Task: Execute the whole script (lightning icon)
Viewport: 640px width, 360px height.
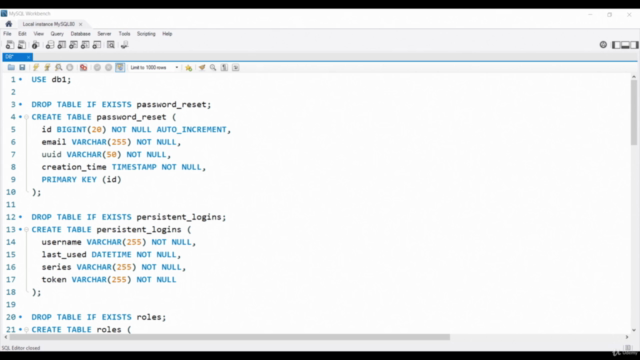Action: (x=36, y=67)
